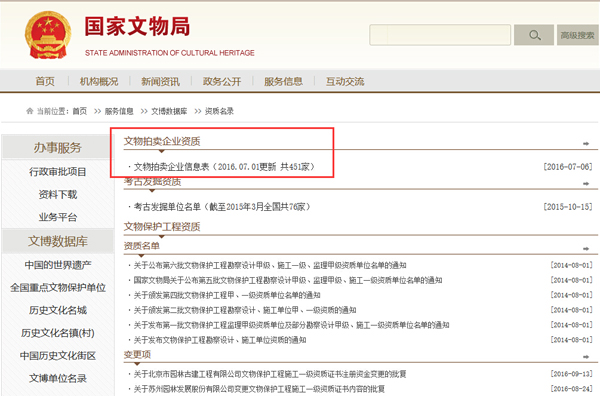Open 互动交流 navigation menu
600x396 pixels.
click(345, 81)
